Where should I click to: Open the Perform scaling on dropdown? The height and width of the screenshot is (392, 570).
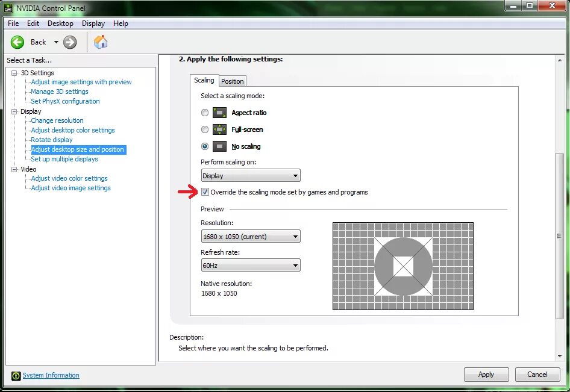click(x=251, y=175)
